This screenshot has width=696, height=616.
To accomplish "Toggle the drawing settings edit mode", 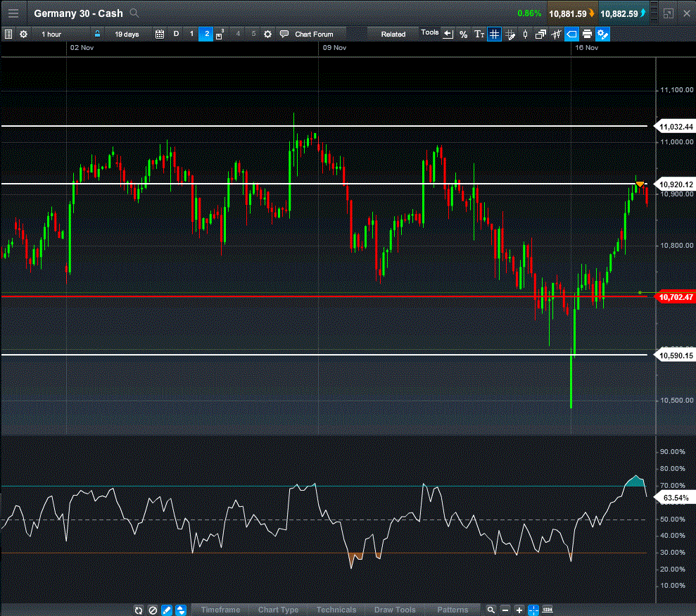I will click(x=603, y=34).
